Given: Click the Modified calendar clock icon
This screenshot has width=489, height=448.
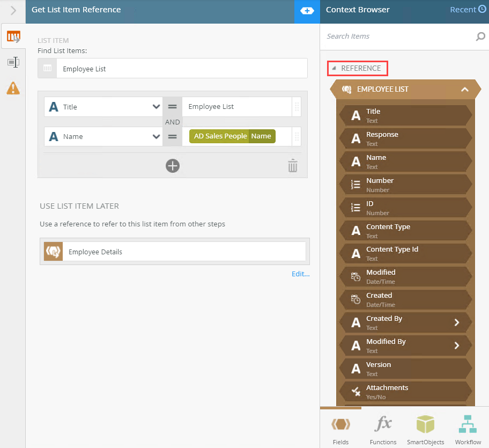Looking at the screenshot, I should 355,277.
